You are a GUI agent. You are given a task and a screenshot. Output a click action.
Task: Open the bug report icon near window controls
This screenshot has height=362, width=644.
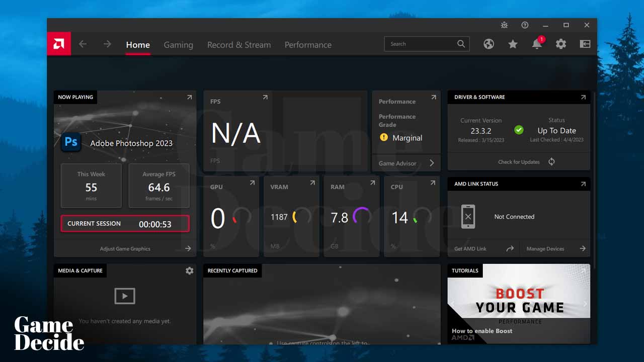[504, 25]
